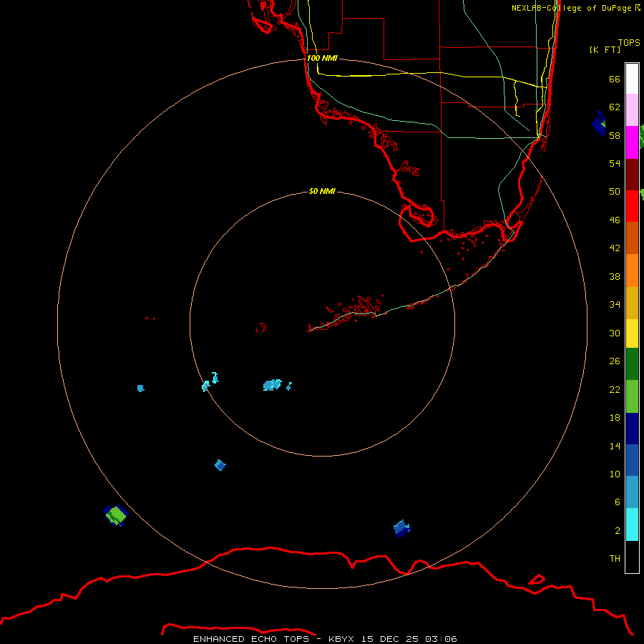Click the "[K FT]" units label
644x644 pixels.
point(605,49)
